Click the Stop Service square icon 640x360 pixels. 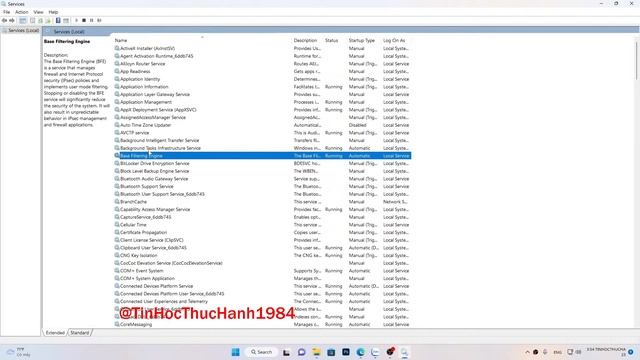[x=84, y=20]
